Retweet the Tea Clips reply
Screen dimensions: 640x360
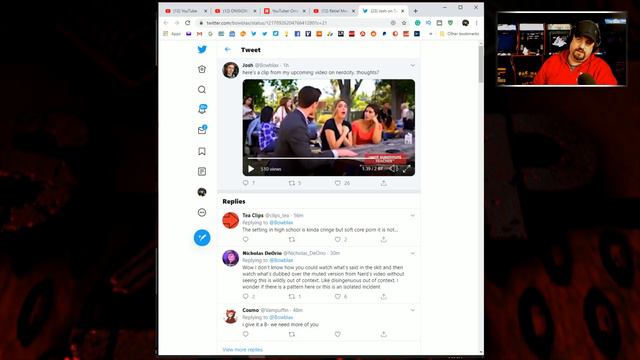pyautogui.click(x=291, y=239)
